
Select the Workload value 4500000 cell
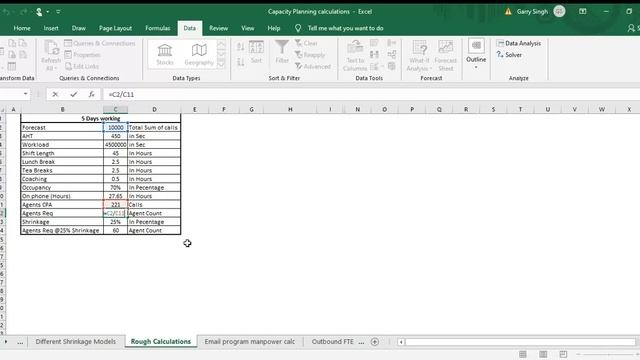tap(116, 144)
